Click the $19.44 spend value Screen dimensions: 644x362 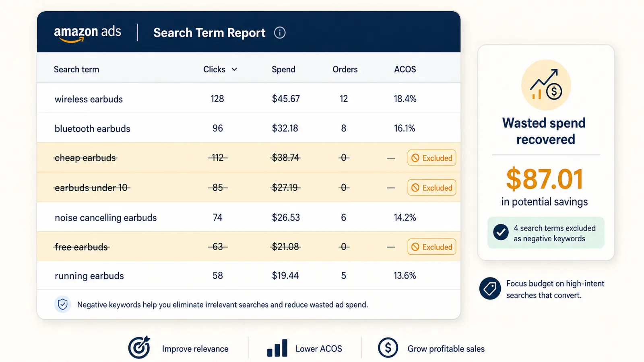point(285,276)
